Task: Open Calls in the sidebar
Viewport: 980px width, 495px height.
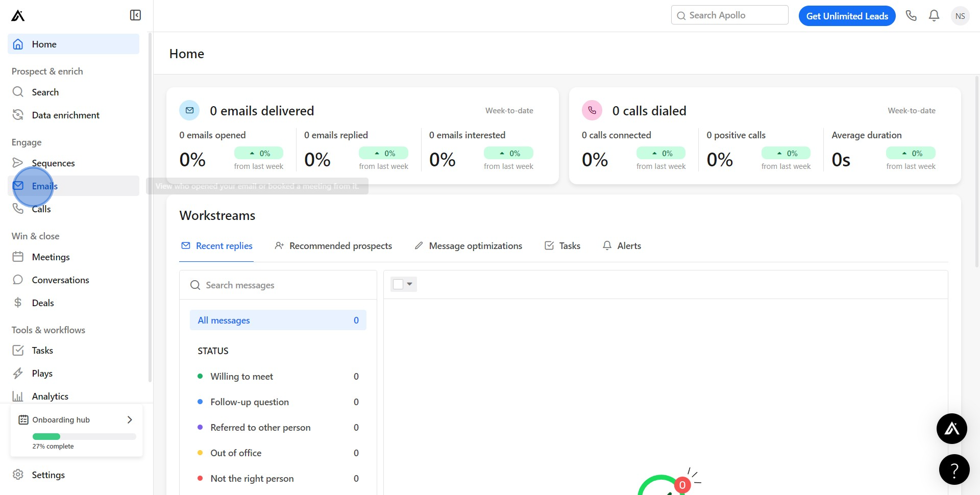Action: pyautogui.click(x=73, y=209)
